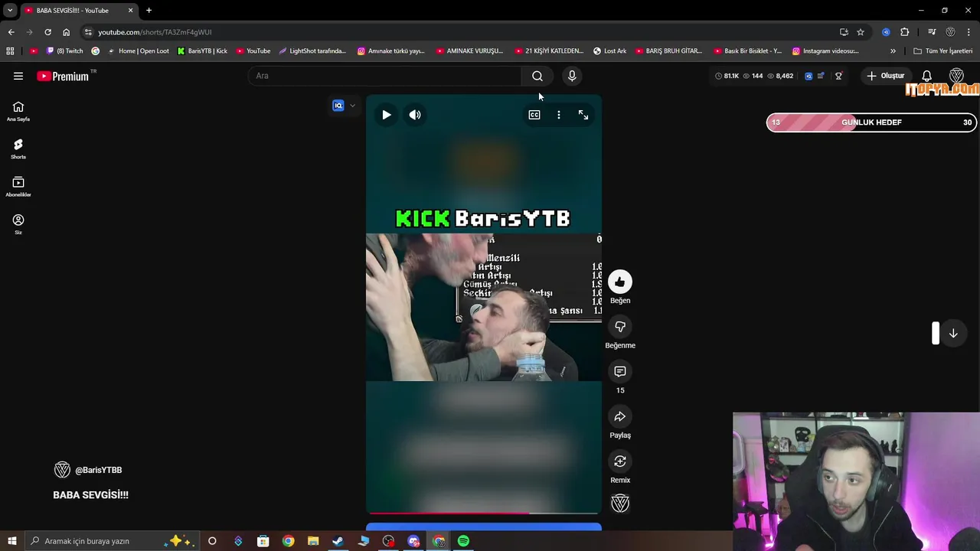Open vidIQ list icon in stats bar
Image resolution: width=980 pixels, height=551 pixels.
821,76
